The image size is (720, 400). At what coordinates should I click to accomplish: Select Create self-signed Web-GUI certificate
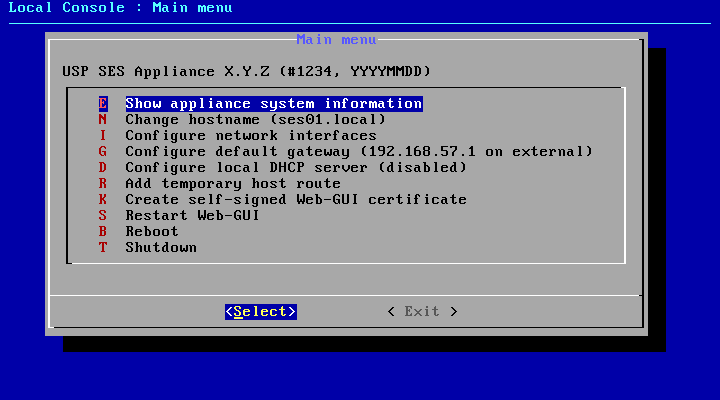tap(295, 200)
